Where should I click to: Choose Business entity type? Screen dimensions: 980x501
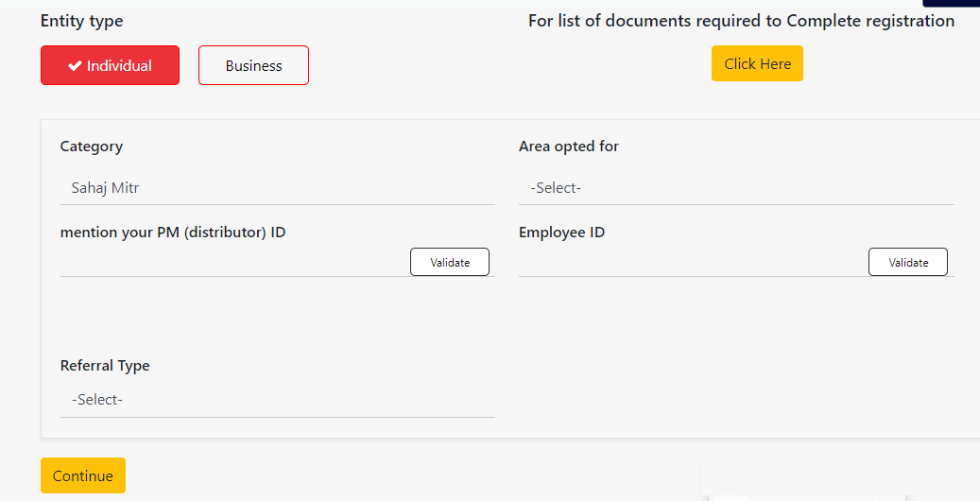[x=253, y=66]
